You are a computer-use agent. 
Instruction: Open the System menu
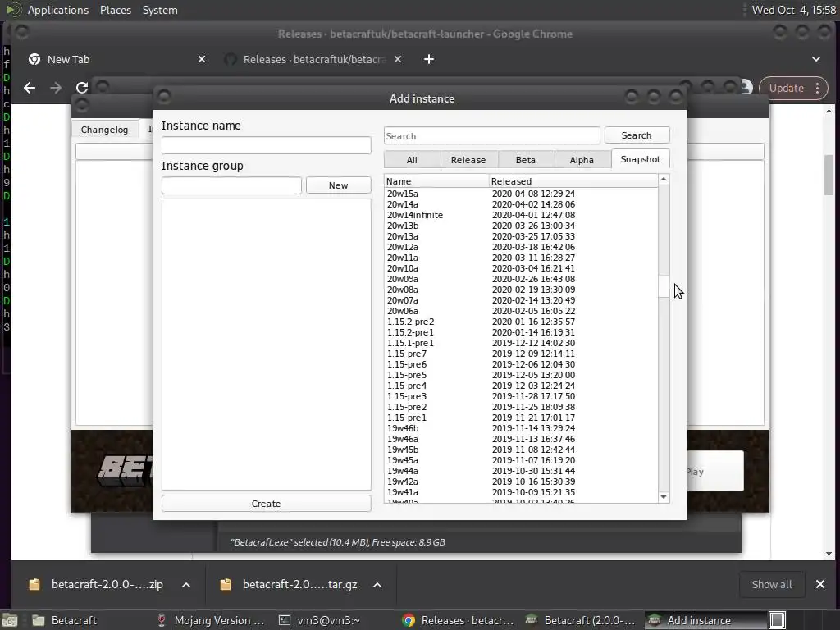tap(160, 10)
